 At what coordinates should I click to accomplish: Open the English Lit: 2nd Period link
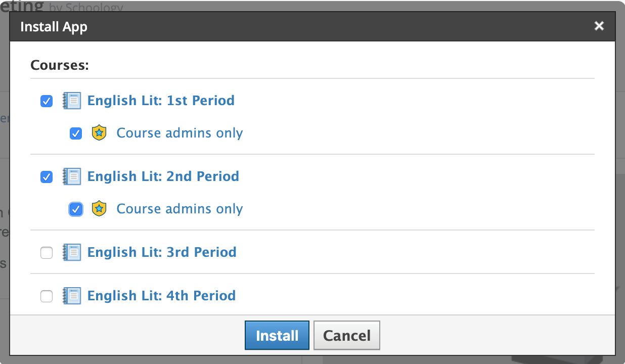pyautogui.click(x=163, y=176)
